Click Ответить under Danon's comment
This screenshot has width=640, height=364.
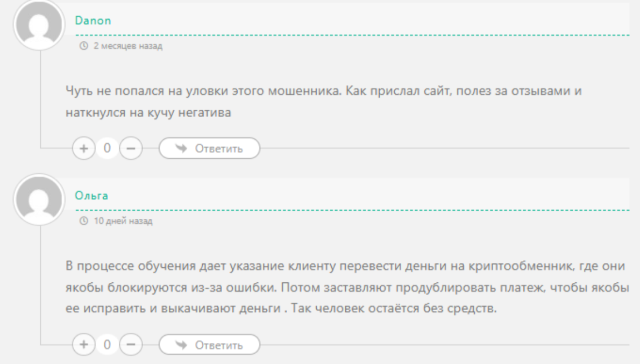coord(209,148)
